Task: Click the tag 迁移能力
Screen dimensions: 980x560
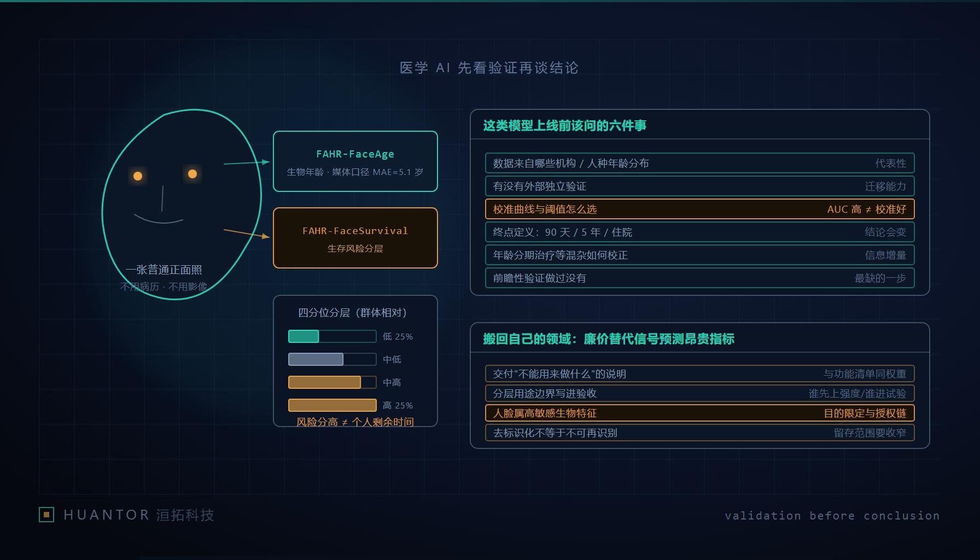Action: pos(885,186)
